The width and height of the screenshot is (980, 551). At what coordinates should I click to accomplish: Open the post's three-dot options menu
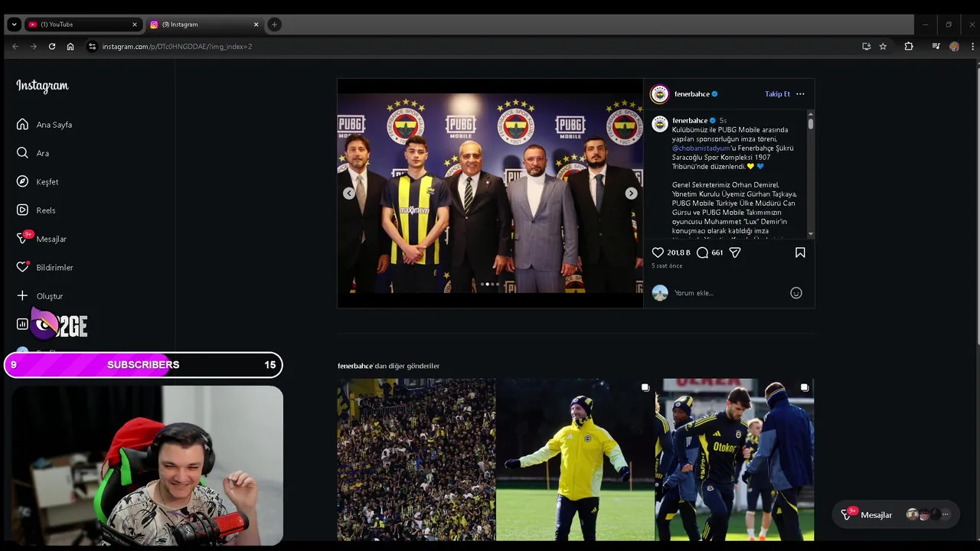(x=800, y=94)
